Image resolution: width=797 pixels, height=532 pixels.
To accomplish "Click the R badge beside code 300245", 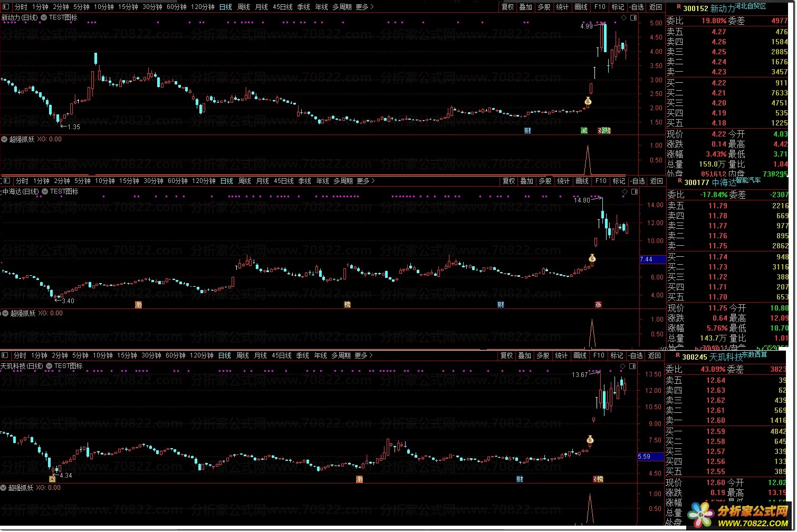I will [678, 355].
